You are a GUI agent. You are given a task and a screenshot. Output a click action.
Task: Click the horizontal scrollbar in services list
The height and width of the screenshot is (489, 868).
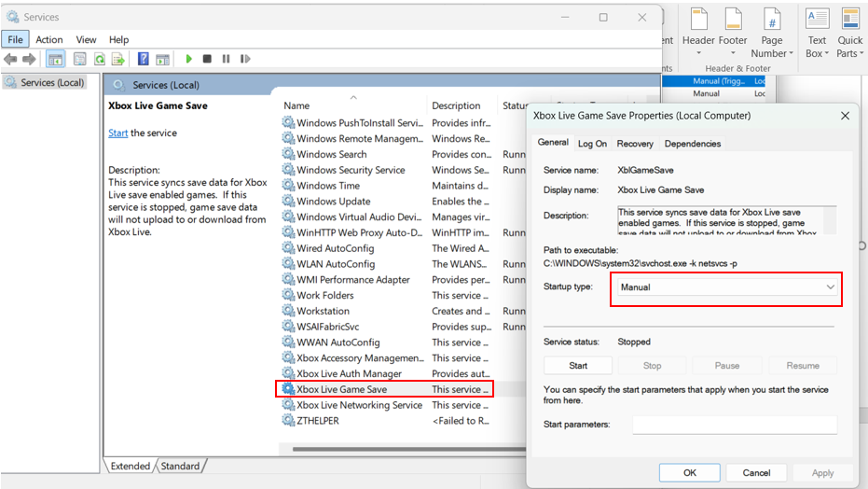[408, 449]
